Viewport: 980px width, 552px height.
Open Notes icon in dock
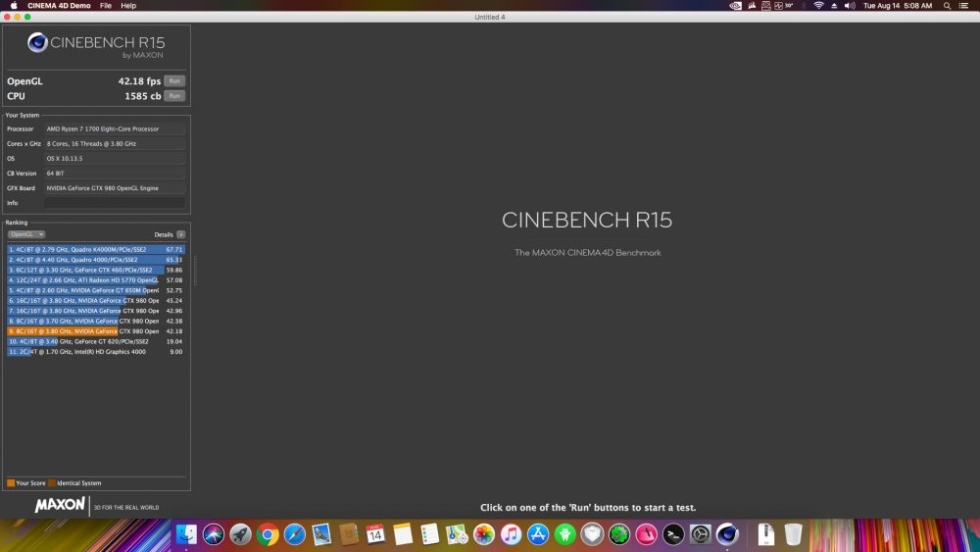tap(403, 534)
